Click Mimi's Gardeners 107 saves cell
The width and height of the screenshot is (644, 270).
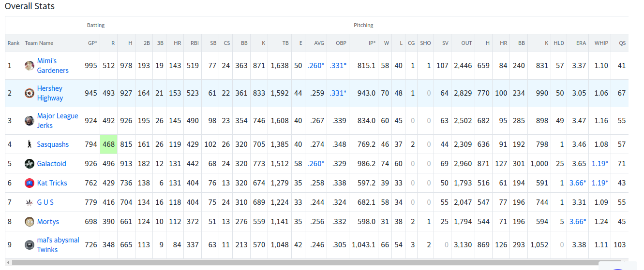point(442,66)
